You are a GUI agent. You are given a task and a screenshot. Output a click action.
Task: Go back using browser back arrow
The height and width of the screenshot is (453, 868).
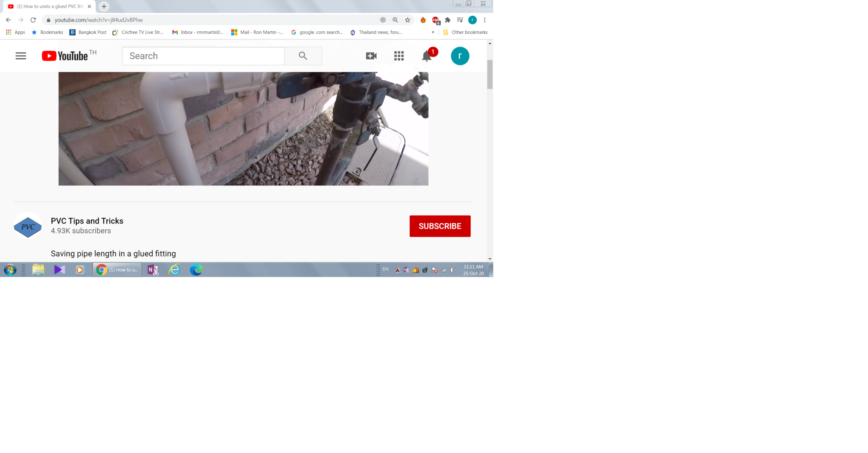[x=8, y=20]
